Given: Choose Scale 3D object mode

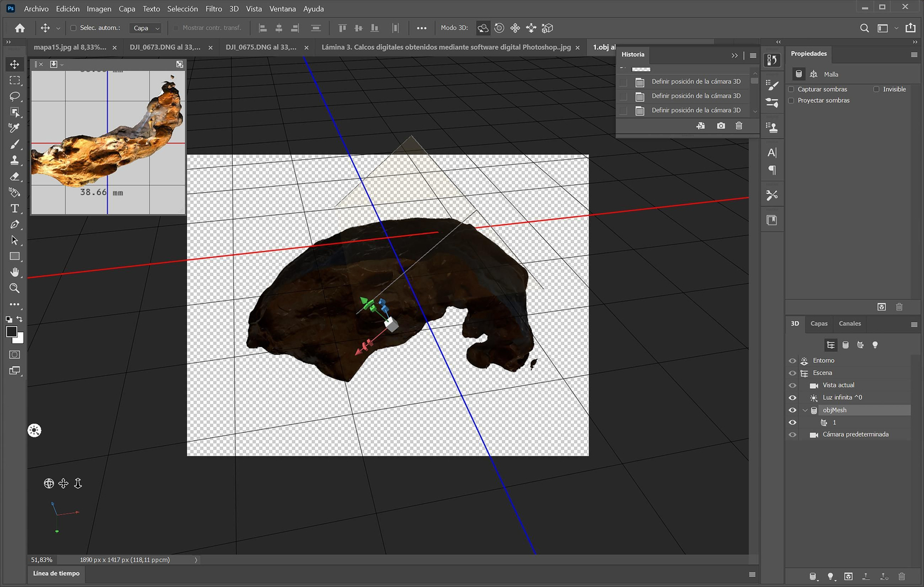Looking at the screenshot, I should pos(547,28).
